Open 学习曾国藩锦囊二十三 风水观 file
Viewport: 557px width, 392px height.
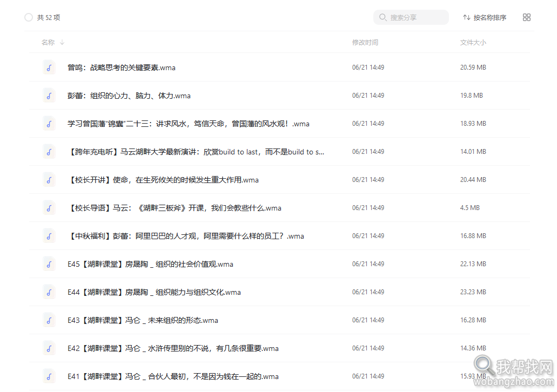(188, 124)
